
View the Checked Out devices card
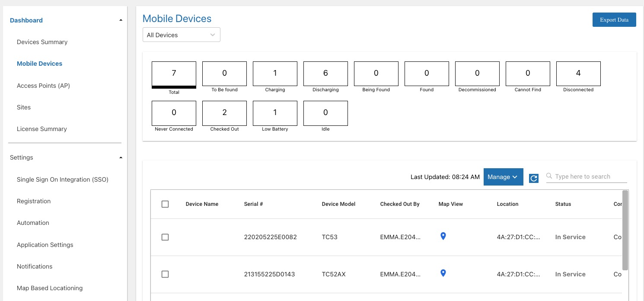coord(224,113)
